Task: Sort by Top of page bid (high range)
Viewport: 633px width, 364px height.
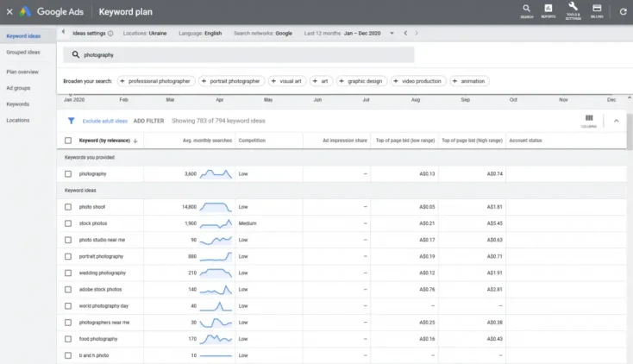Action: point(472,141)
